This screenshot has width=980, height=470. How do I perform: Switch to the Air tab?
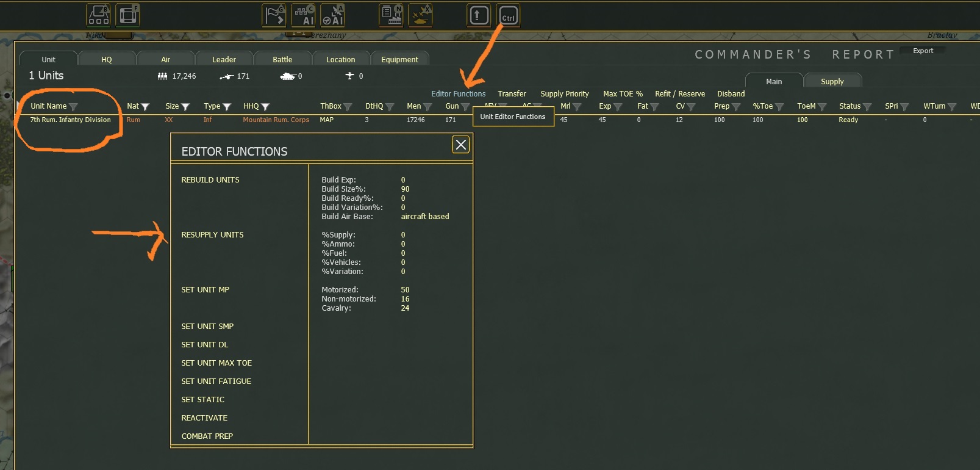click(x=165, y=59)
